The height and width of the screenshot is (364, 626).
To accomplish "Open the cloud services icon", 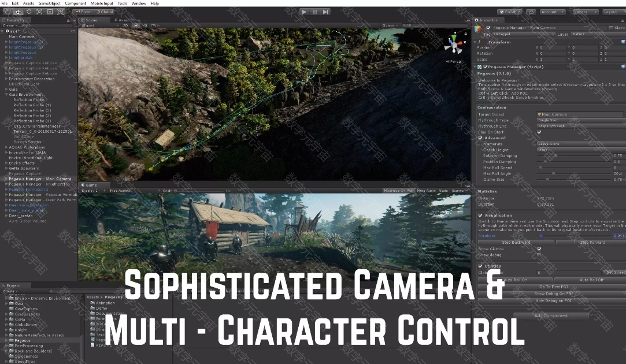I will tap(531, 12).
